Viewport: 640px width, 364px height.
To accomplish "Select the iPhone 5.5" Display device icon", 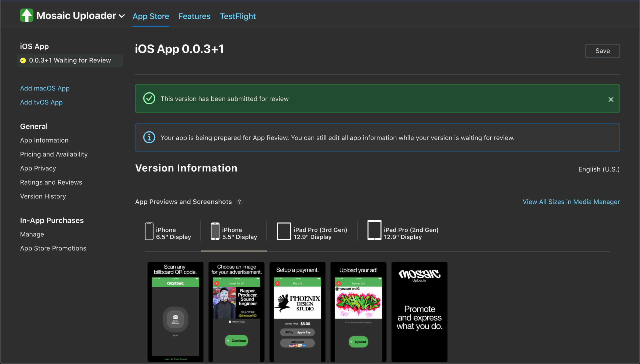I will point(215,231).
